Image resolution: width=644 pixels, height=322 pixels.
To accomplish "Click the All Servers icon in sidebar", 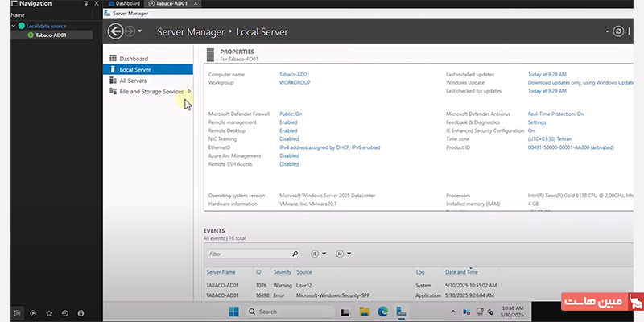I will [x=113, y=80].
